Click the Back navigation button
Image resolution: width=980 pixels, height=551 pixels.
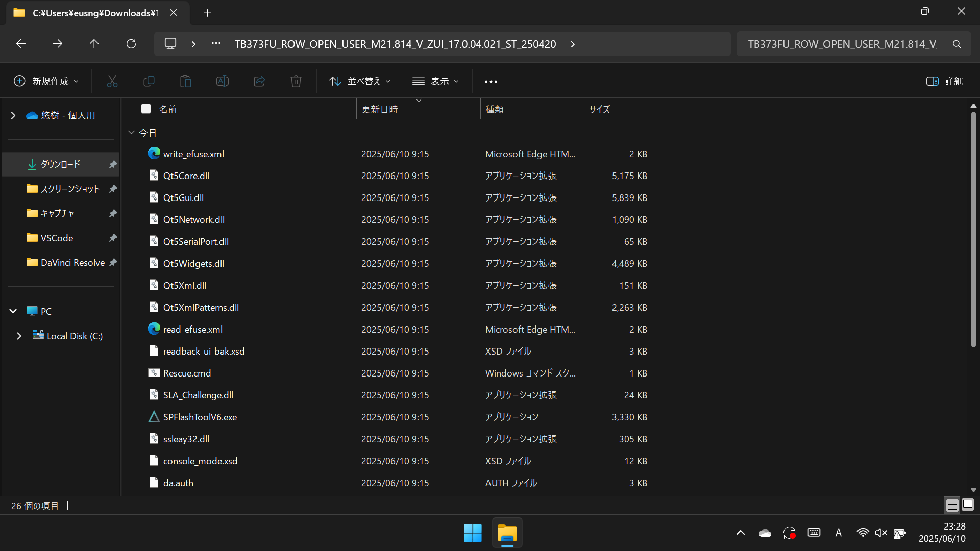tap(20, 44)
